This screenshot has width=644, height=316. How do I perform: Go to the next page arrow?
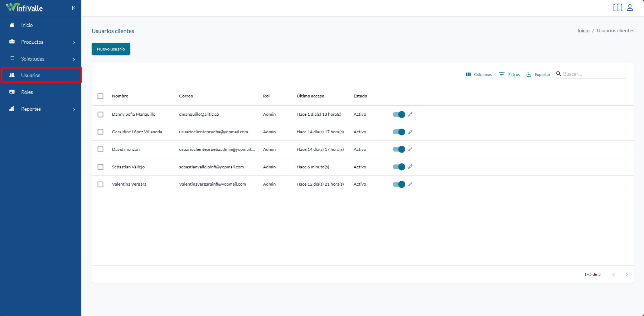[x=626, y=274]
